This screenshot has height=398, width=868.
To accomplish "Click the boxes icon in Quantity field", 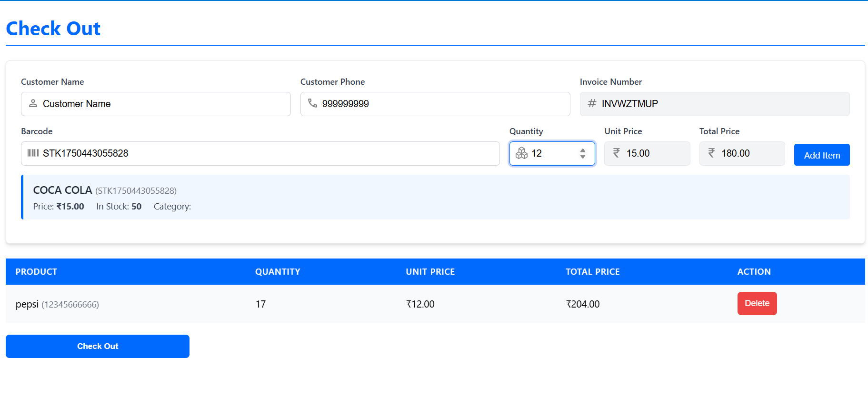I will pyautogui.click(x=521, y=153).
